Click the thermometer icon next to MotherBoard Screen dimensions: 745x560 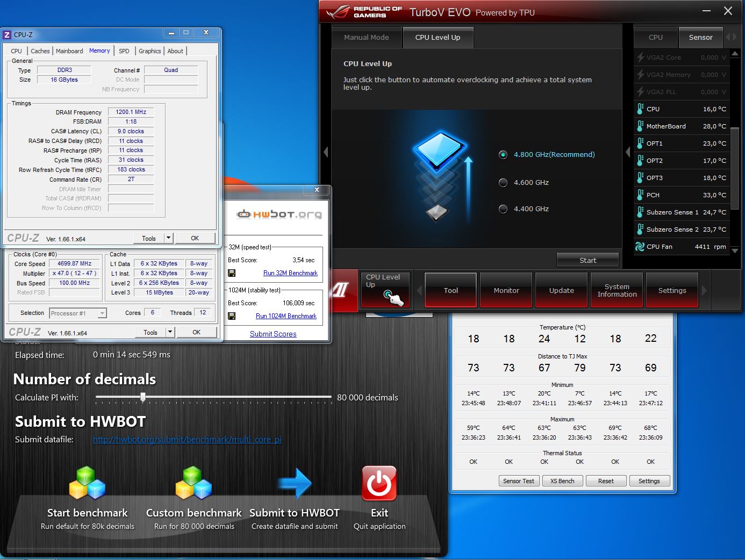tap(640, 126)
